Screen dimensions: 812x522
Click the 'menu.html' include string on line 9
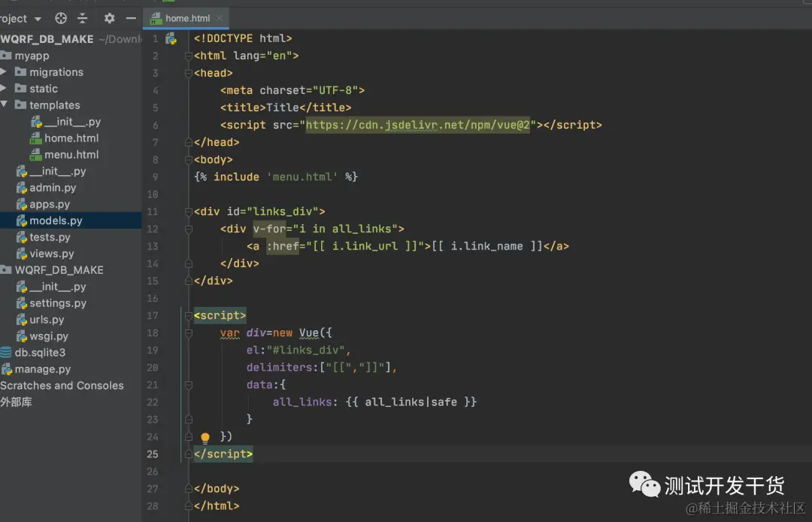tap(302, 177)
